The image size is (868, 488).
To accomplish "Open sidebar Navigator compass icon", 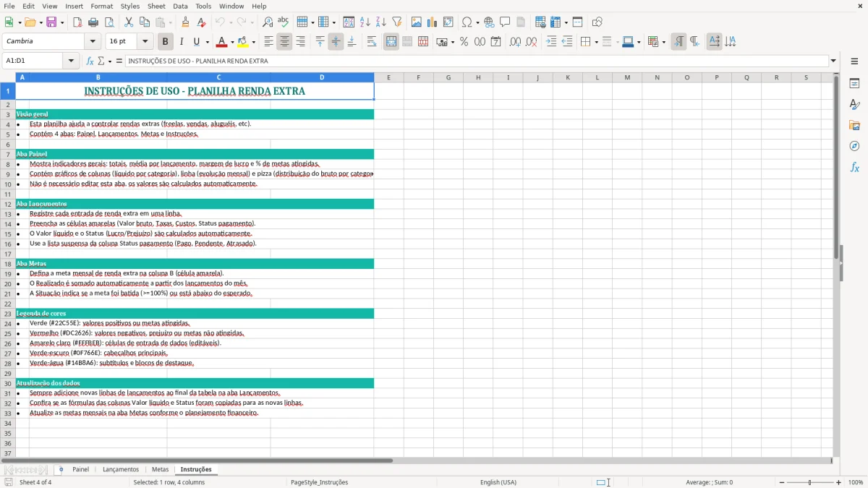I will coord(854,146).
